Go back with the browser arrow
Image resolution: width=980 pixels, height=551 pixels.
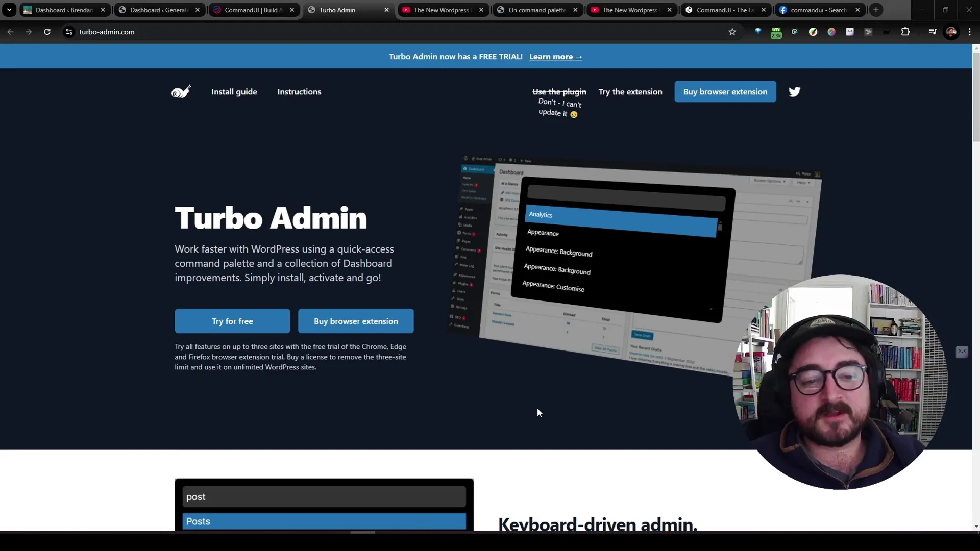[11, 32]
